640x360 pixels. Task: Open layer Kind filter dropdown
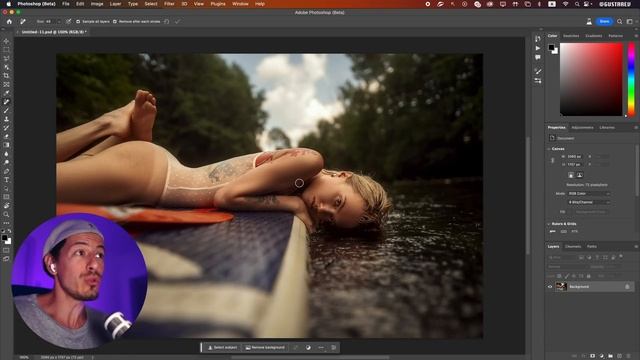click(x=561, y=257)
